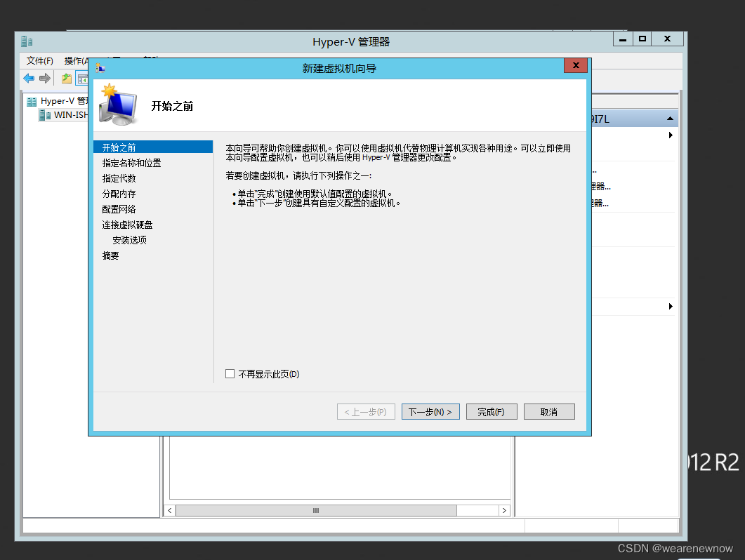Click the 取消 button to cancel the wizard

pos(549,412)
